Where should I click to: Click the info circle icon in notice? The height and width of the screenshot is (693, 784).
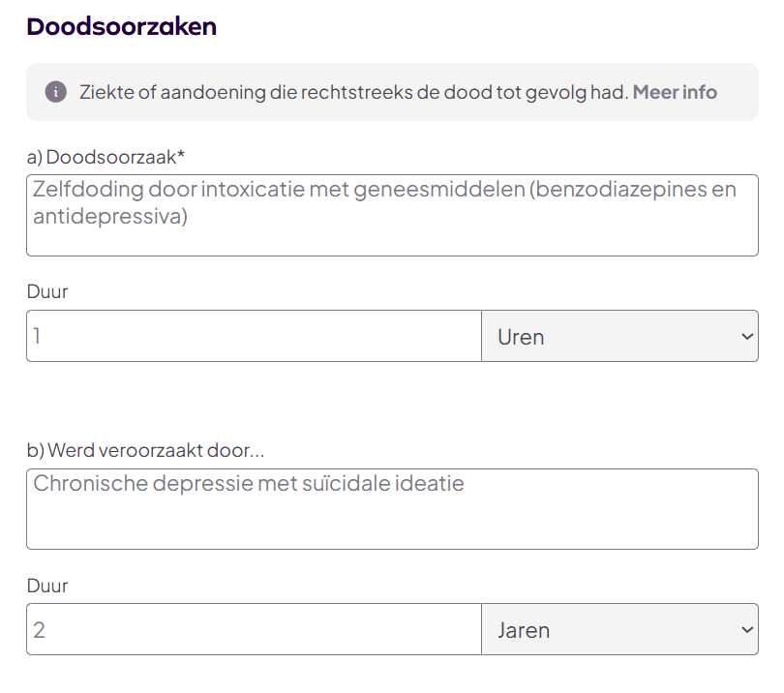coord(56,92)
